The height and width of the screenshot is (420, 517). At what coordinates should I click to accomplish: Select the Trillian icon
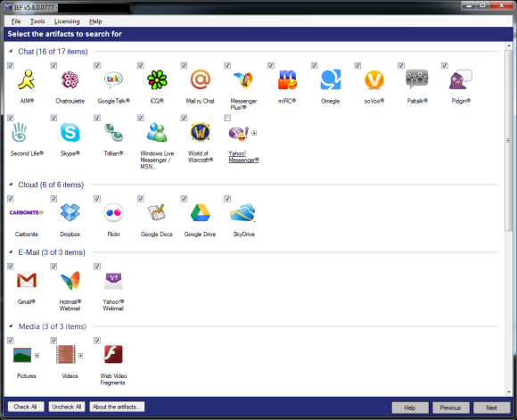(x=113, y=132)
